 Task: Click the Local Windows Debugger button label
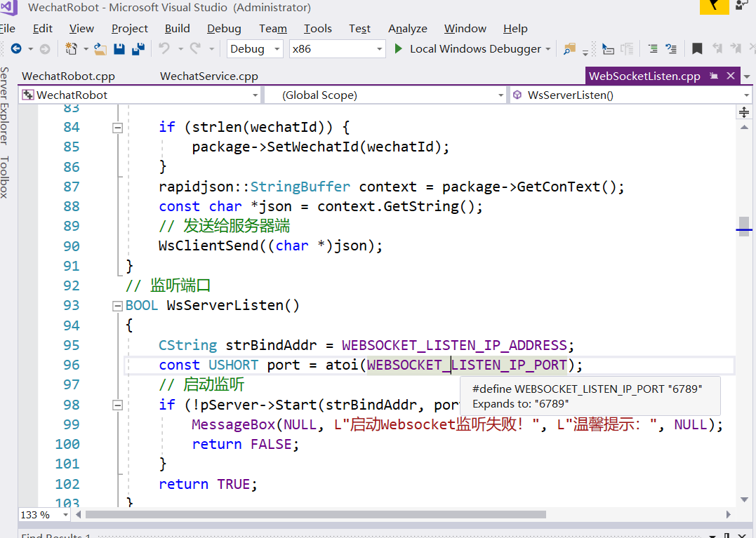475,48
